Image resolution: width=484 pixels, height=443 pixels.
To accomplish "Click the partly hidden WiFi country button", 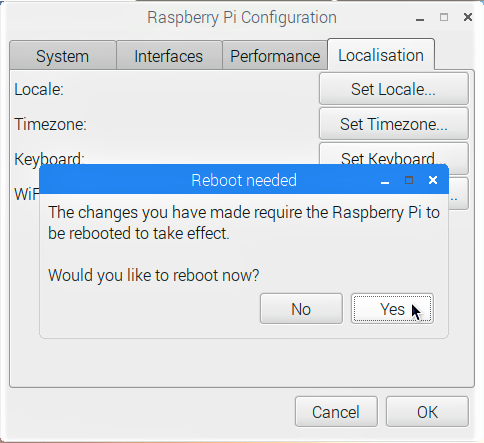I will click(x=459, y=194).
